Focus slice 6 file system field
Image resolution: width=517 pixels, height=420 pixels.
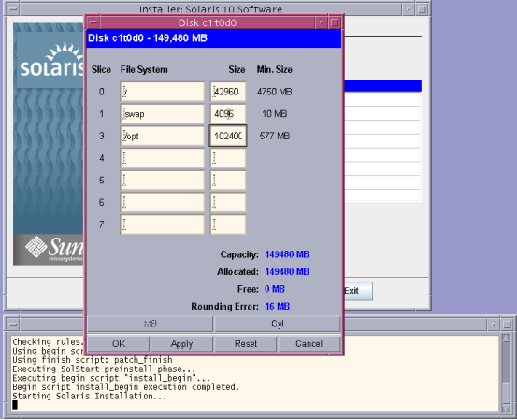[163, 202]
